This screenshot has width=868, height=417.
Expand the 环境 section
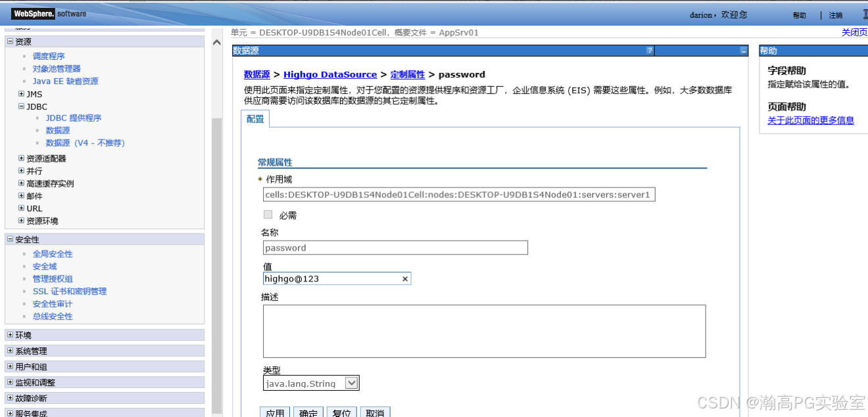pyautogui.click(x=10, y=335)
